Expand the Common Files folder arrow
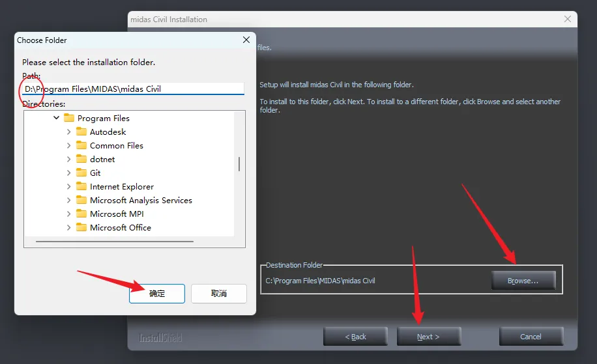This screenshot has height=364, width=597. pyautogui.click(x=68, y=145)
